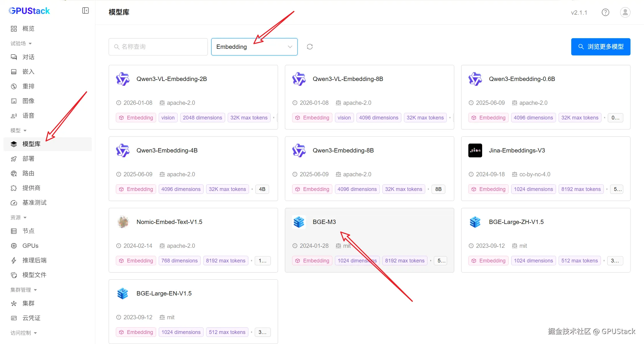Open the Embedding category dropdown

click(x=254, y=47)
